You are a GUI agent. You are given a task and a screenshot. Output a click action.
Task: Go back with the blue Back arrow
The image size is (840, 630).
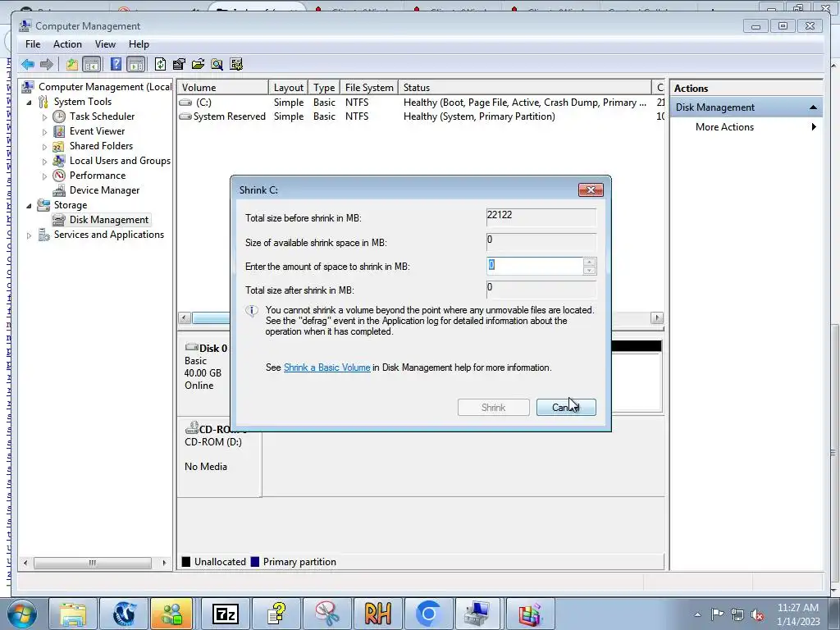click(28, 64)
